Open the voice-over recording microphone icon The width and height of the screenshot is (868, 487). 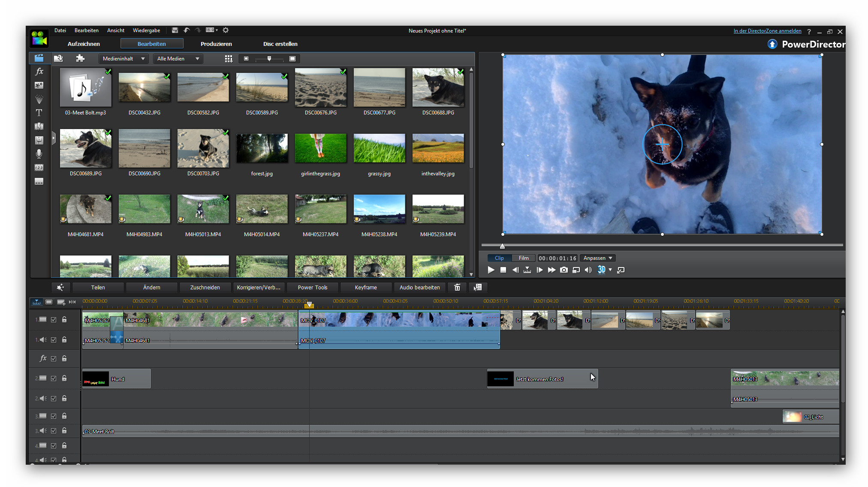39,153
